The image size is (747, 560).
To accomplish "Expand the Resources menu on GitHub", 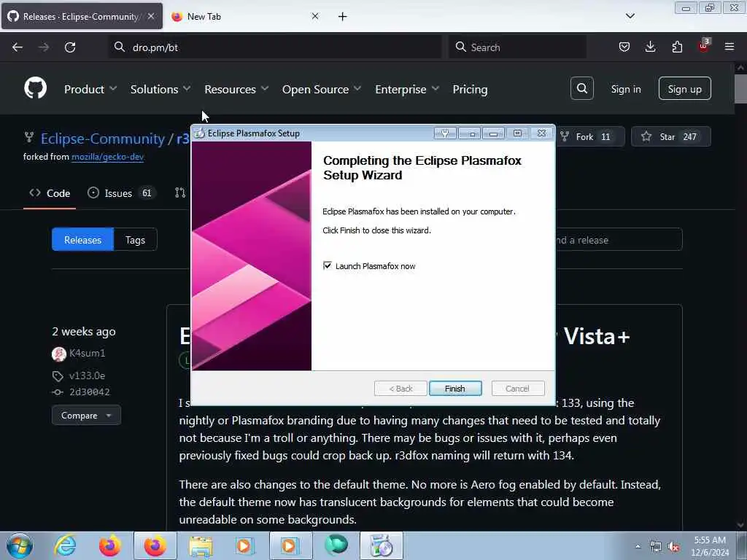I will (237, 89).
